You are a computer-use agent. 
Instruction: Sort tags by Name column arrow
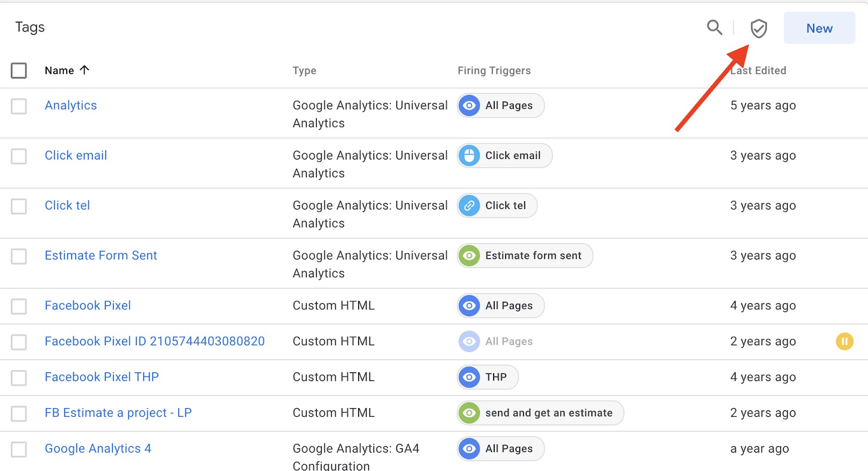tap(84, 70)
